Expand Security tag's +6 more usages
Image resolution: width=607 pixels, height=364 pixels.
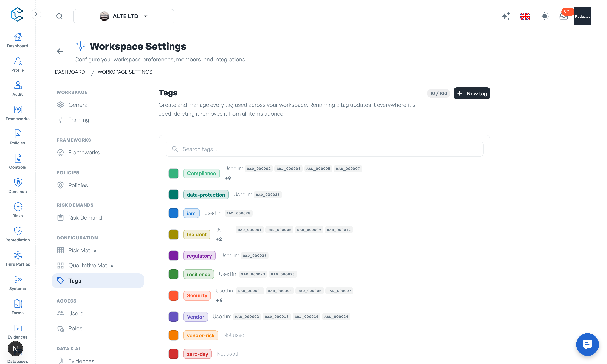[219, 300]
